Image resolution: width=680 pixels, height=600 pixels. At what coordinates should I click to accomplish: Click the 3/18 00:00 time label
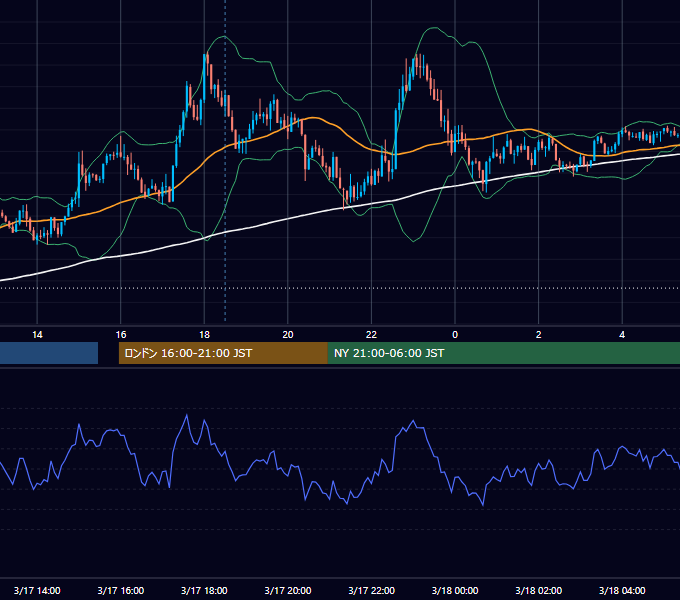tap(455, 590)
